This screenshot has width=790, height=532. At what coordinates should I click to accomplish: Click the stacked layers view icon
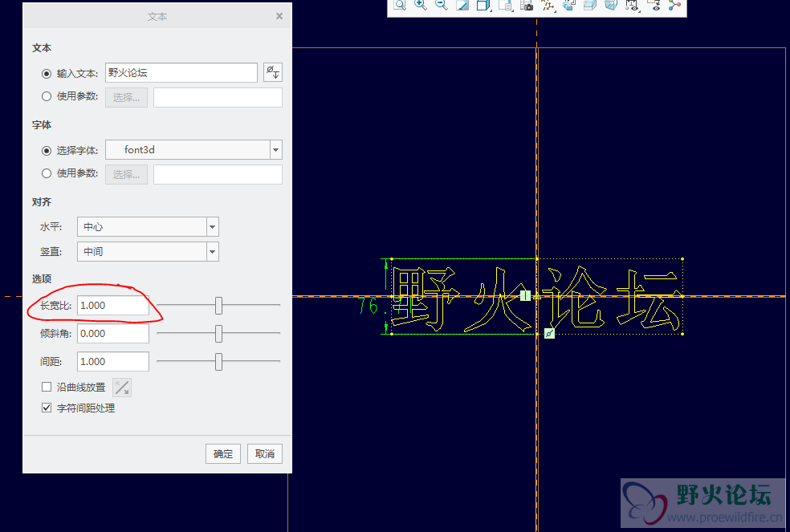pos(569,5)
